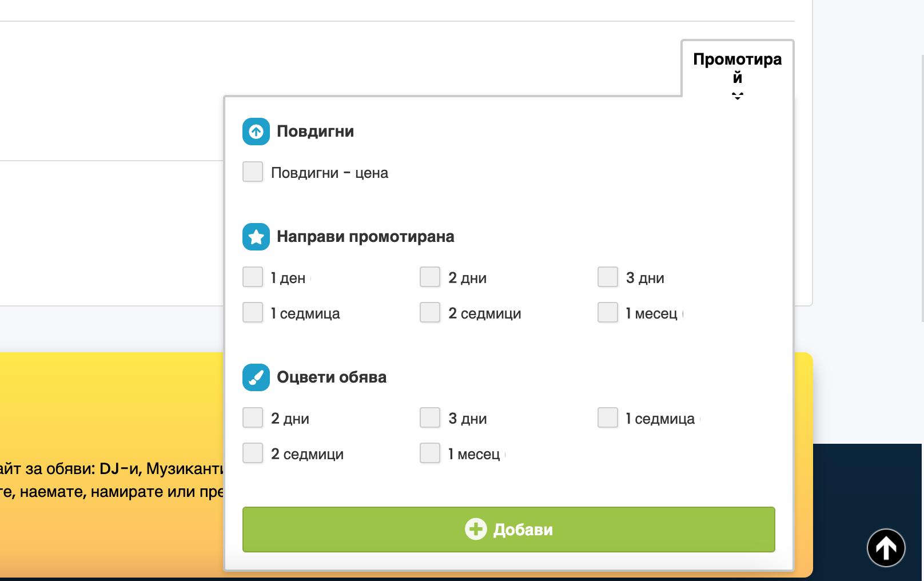Click the page scrollbar on the right edge

(922, 189)
